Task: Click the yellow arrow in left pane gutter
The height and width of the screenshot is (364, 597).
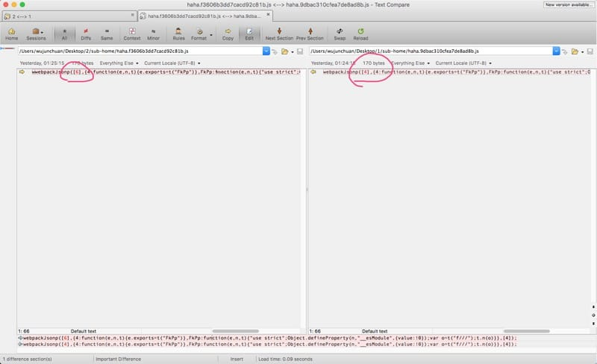Action: tap(22, 72)
